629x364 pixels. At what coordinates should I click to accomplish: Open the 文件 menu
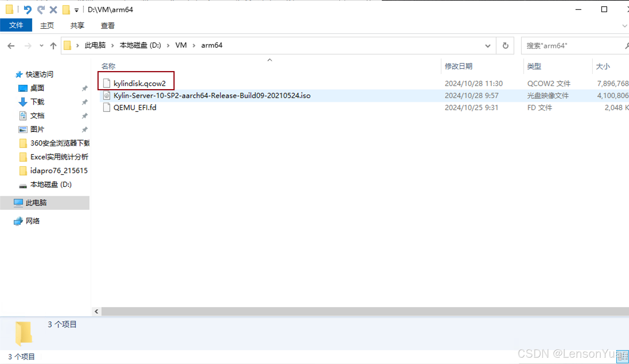click(x=16, y=25)
